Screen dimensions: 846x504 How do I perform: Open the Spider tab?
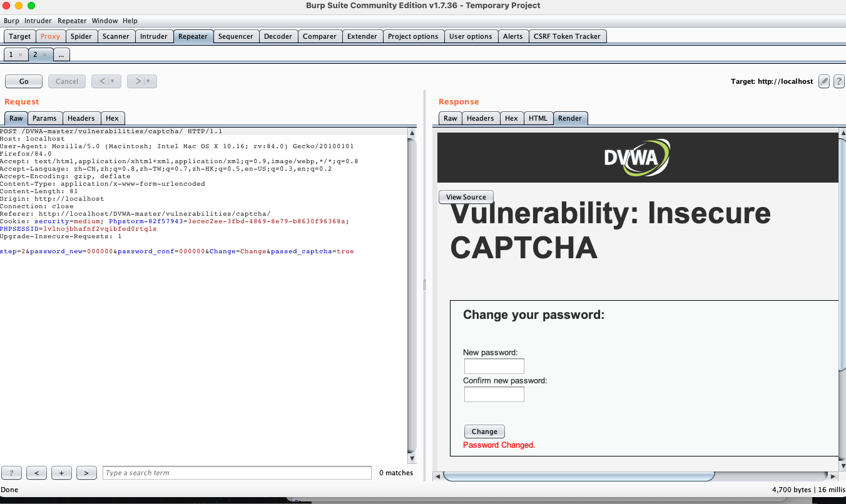(81, 36)
